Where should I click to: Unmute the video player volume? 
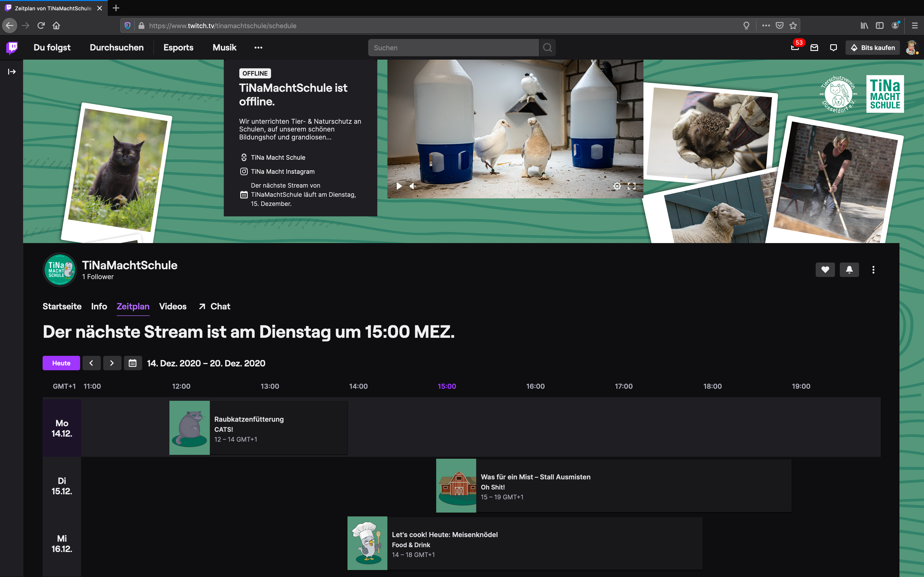pos(413,186)
